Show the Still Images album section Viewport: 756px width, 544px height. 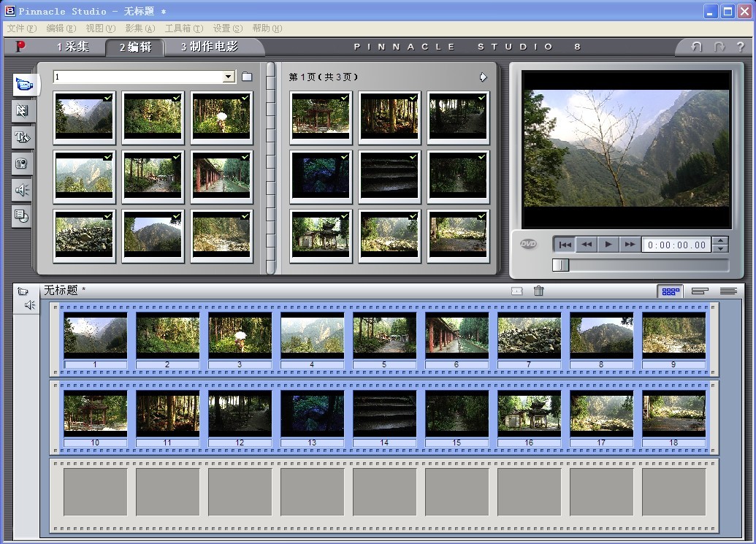click(x=22, y=164)
